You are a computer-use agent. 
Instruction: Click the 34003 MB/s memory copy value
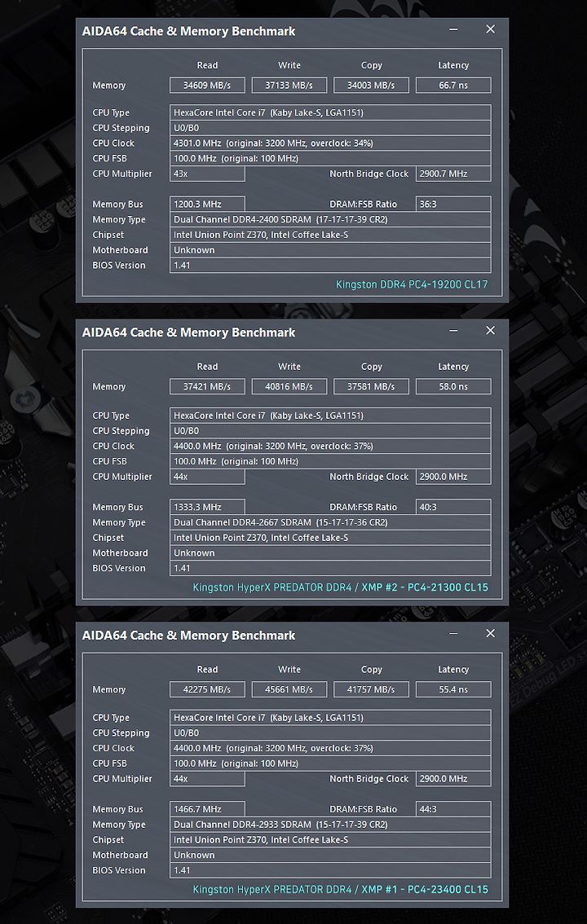(x=371, y=85)
